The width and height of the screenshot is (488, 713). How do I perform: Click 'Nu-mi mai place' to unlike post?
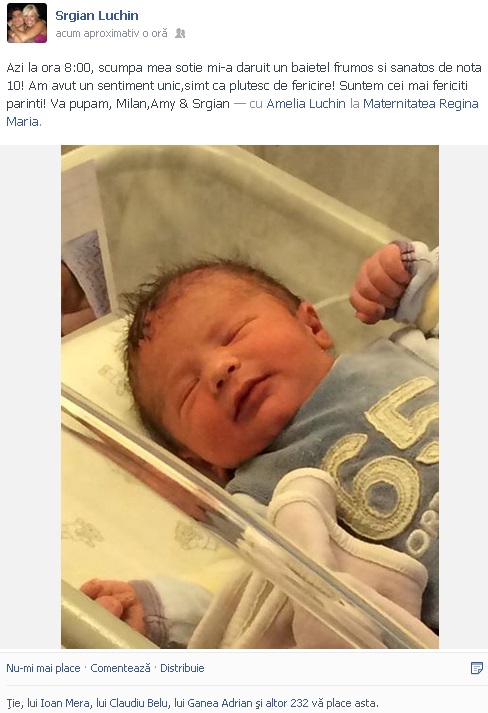(x=43, y=668)
